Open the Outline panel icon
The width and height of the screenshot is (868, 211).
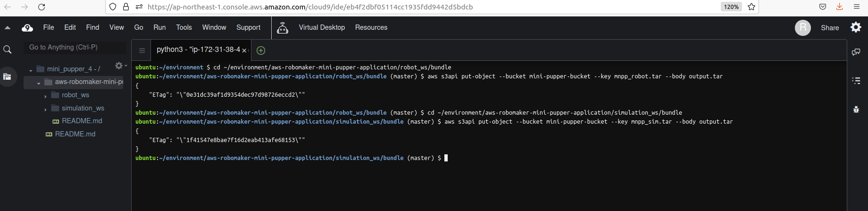point(856,81)
